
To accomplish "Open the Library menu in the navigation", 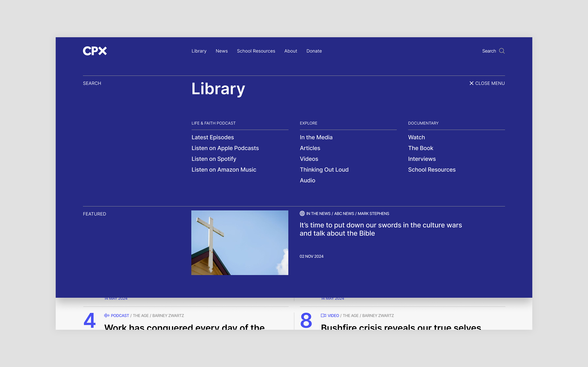I will coord(199,51).
